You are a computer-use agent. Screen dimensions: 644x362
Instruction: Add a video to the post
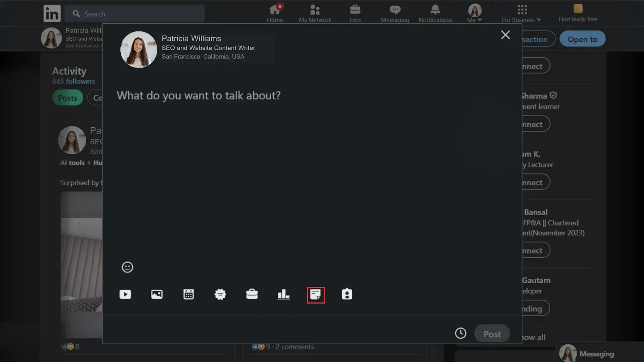coord(125,294)
